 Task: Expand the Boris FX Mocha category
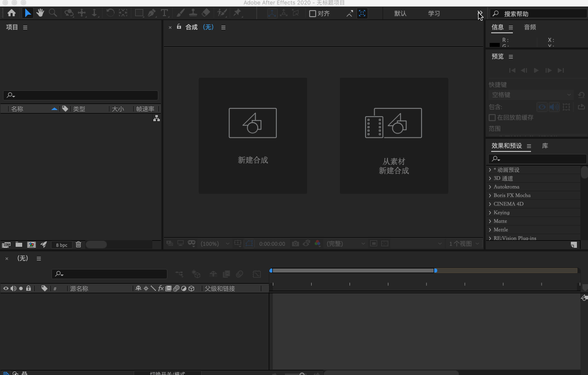[490, 195]
